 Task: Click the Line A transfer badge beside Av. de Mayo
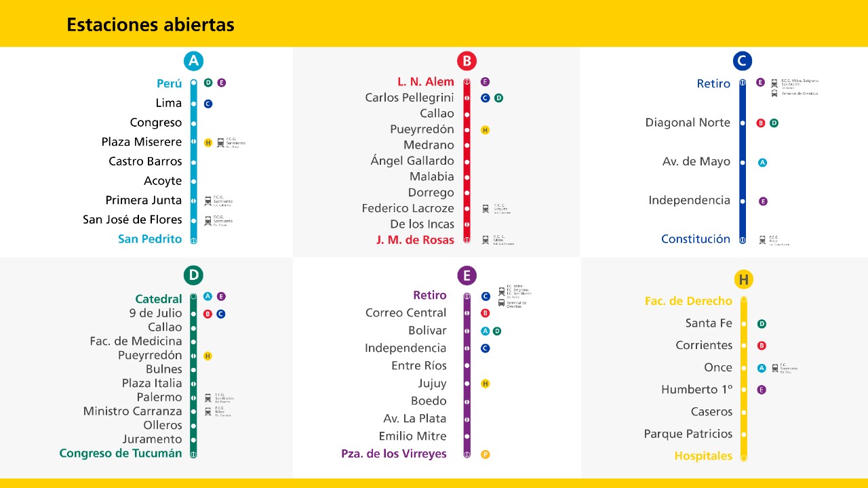pyautogui.click(x=762, y=163)
